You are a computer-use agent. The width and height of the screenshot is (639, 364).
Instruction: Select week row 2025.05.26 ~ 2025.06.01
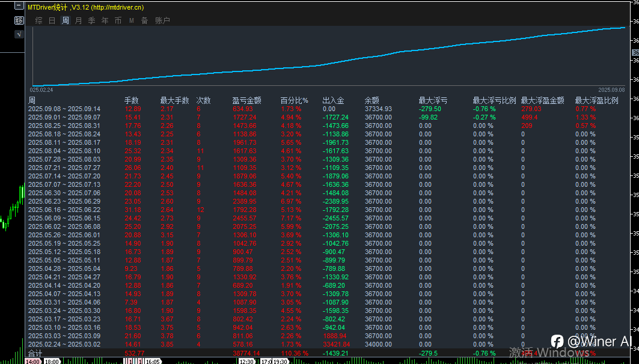tap(64, 235)
